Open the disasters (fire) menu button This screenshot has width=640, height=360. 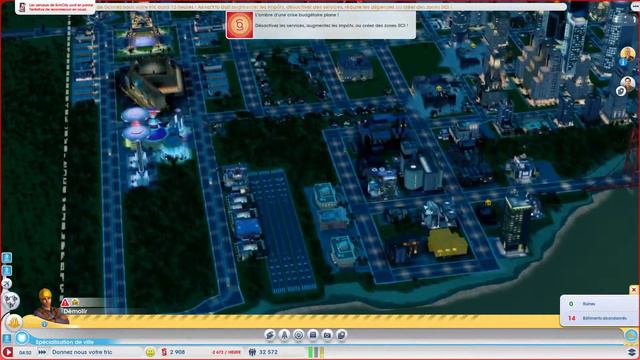point(14,323)
